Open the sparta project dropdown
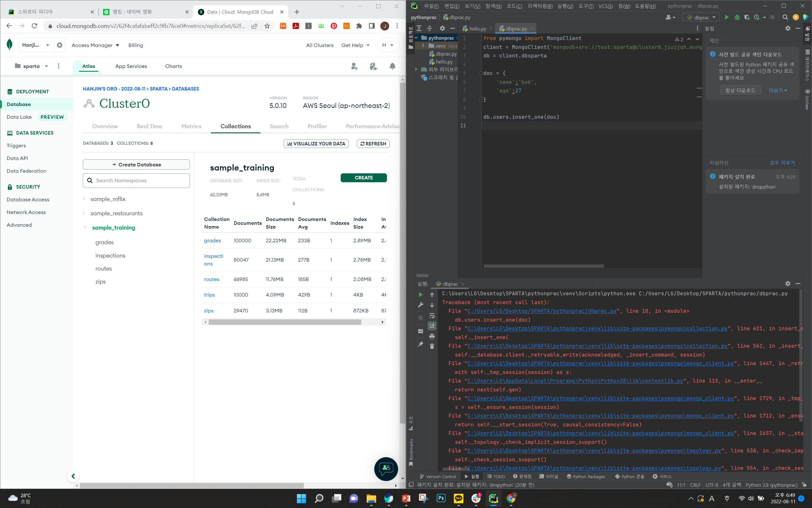 (31, 66)
